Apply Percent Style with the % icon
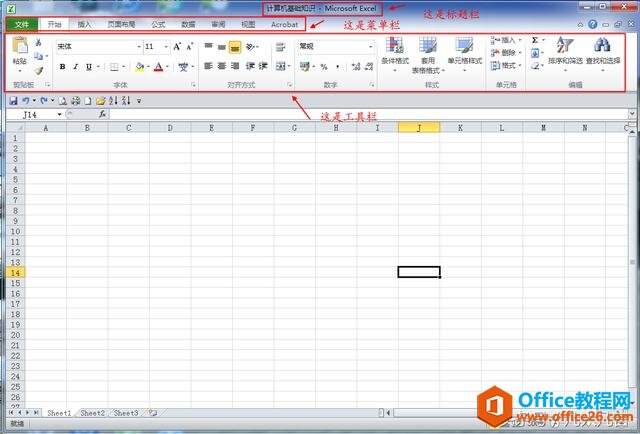Screen dimensions: 640x434 tap(324, 67)
